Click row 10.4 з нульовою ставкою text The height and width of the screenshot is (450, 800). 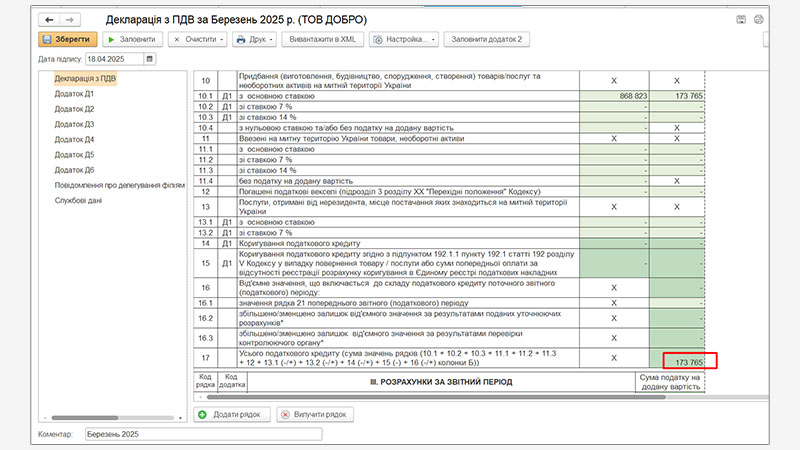tap(346, 128)
